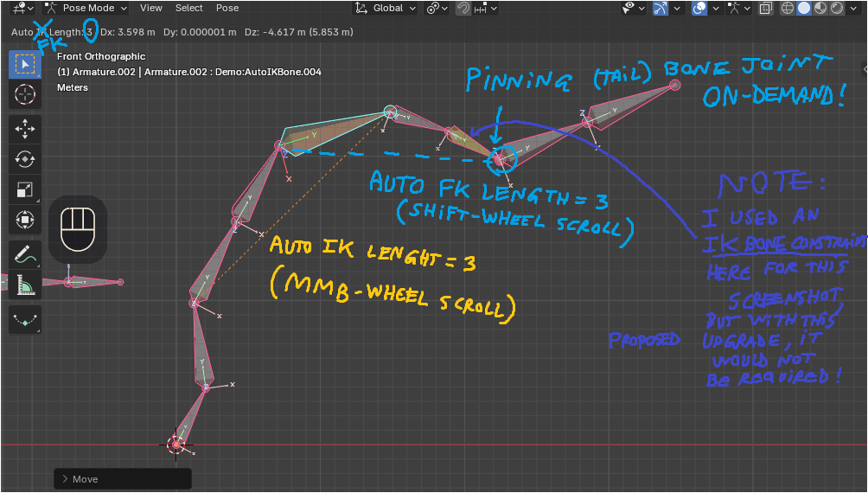Open viewport shading options dropdown
The height and width of the screenshot is (493, 868).
point(853,8)
